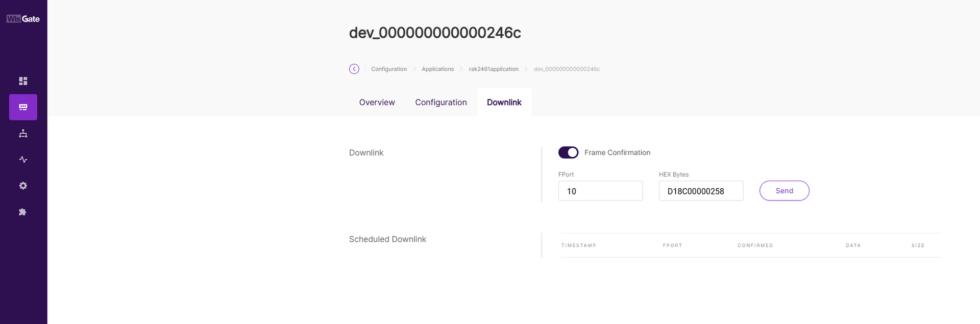Image resolution: width=980 pixels, height=324 pixels.
Task: Switch to the Configuration tab
Action: [x=440, y=103]
